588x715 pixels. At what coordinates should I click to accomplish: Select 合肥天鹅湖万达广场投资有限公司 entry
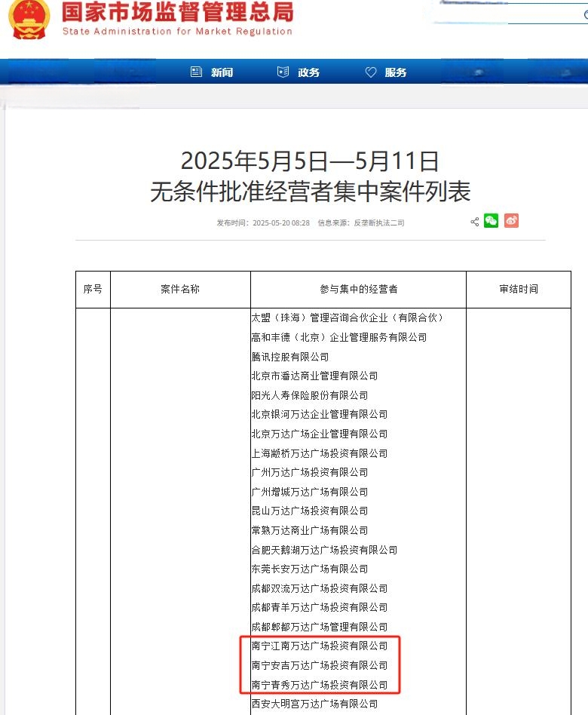324,550
